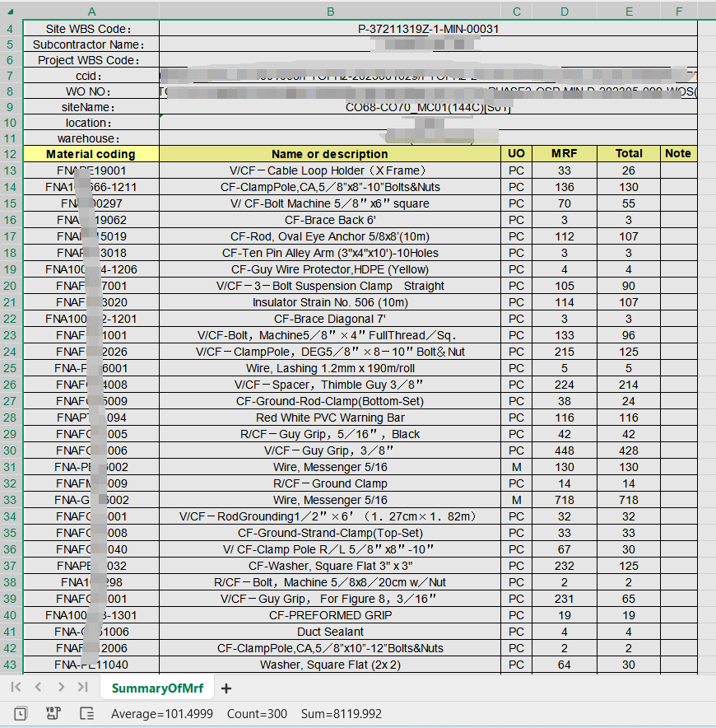The image size is (716, 728).
Task: Go to last sheet navigation arrow
Action: click(x=83, y=687)
